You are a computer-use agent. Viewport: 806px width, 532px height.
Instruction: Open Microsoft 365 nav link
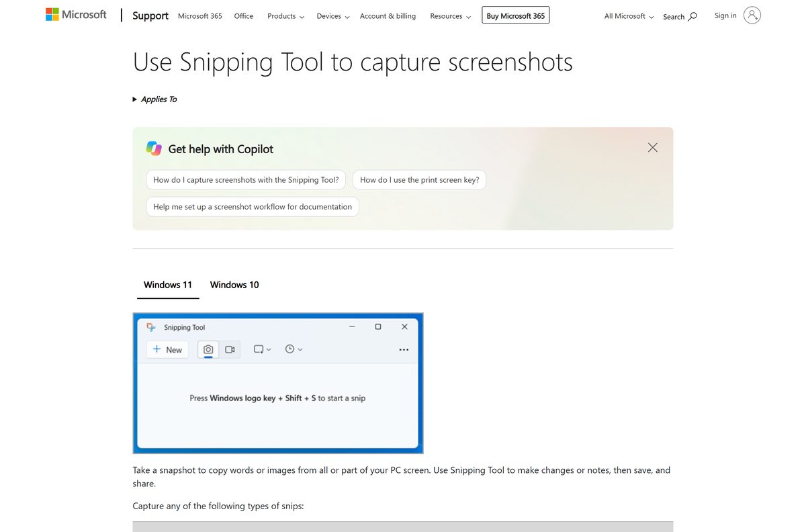[200, 16]
